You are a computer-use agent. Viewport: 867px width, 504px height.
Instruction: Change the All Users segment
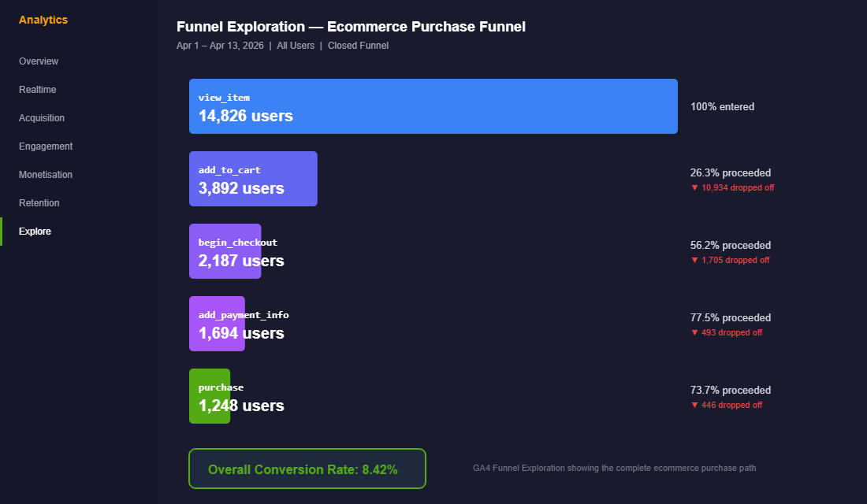tap(295, 45)
